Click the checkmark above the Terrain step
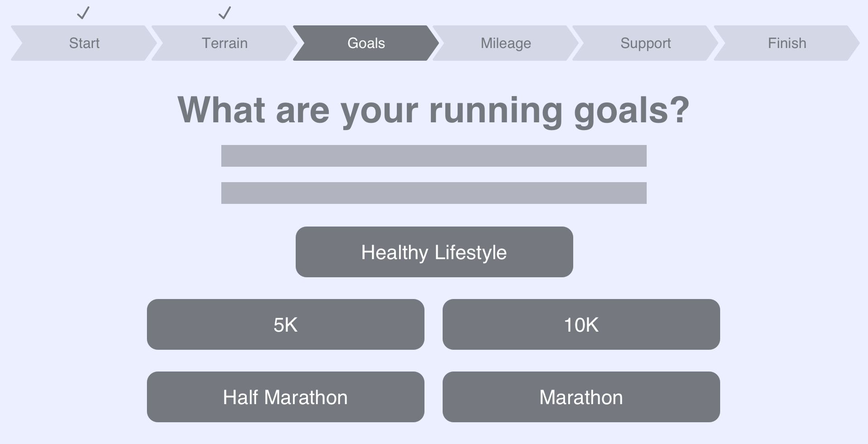This screenshot has height=444, width=868. point(225,13)
